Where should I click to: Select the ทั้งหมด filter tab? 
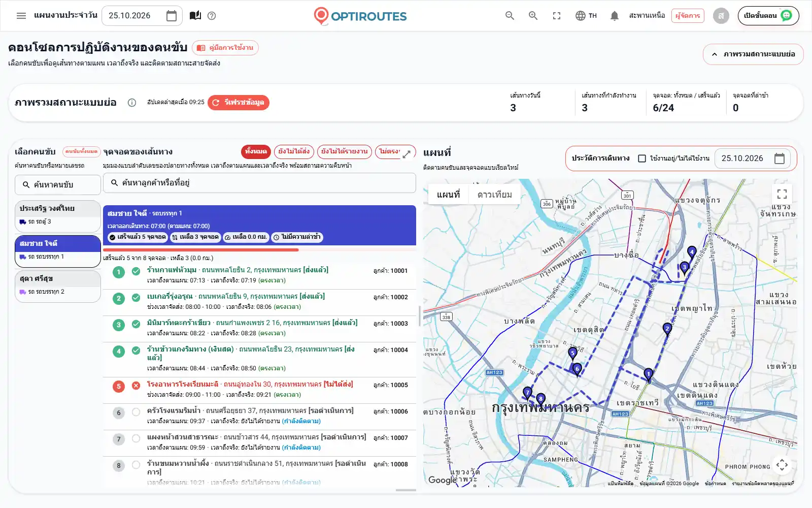[x=256, y=151]
